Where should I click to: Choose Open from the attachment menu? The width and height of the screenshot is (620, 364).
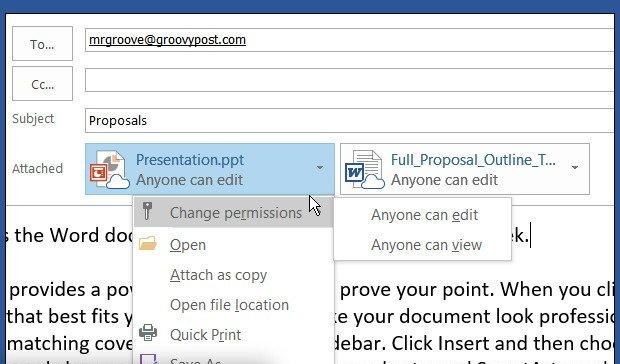coord(233,245)
